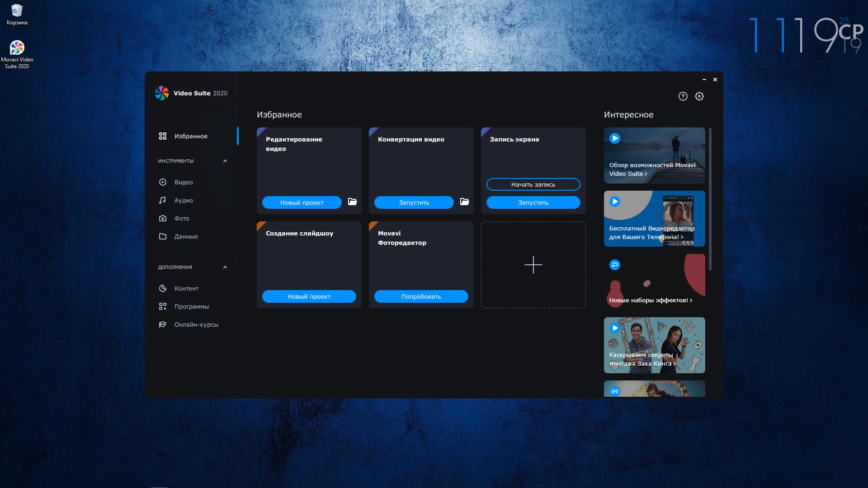Open the help question mark icon
This screenshot has width=868, height=488.
click(x=683, y=96)
